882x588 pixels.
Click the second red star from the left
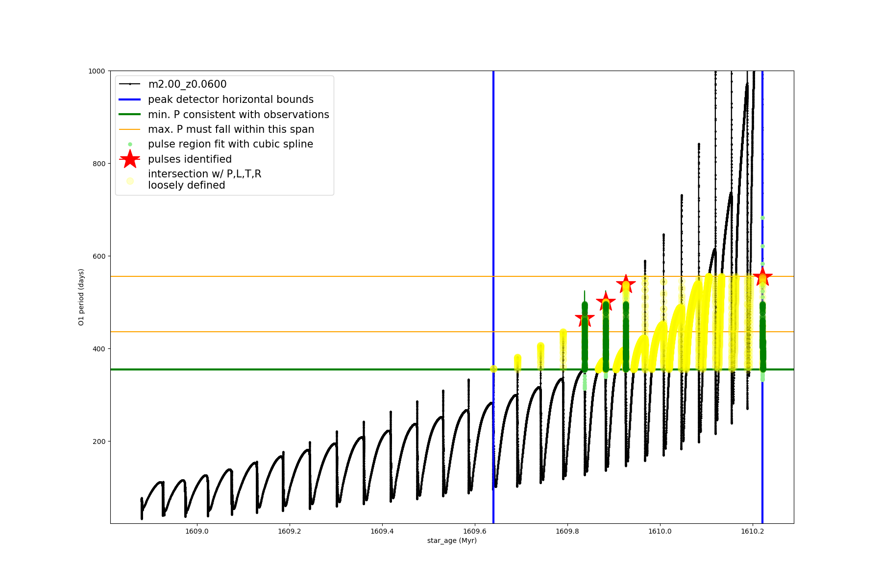(x=606, y=302)
